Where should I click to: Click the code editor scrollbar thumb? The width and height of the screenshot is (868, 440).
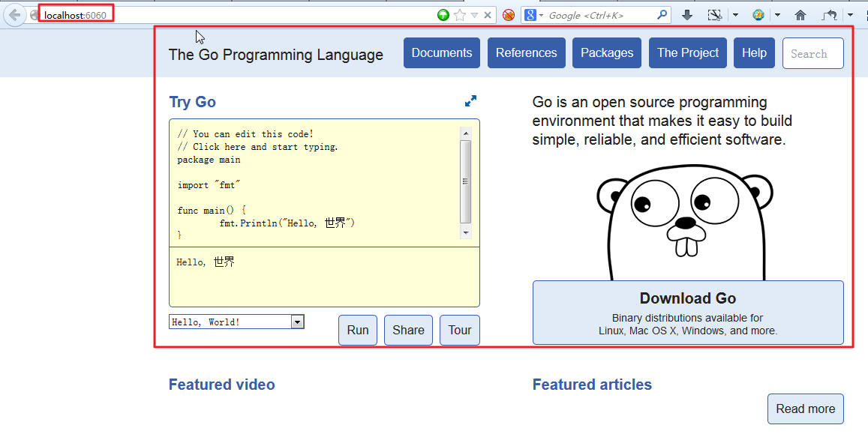pos(466,181)
